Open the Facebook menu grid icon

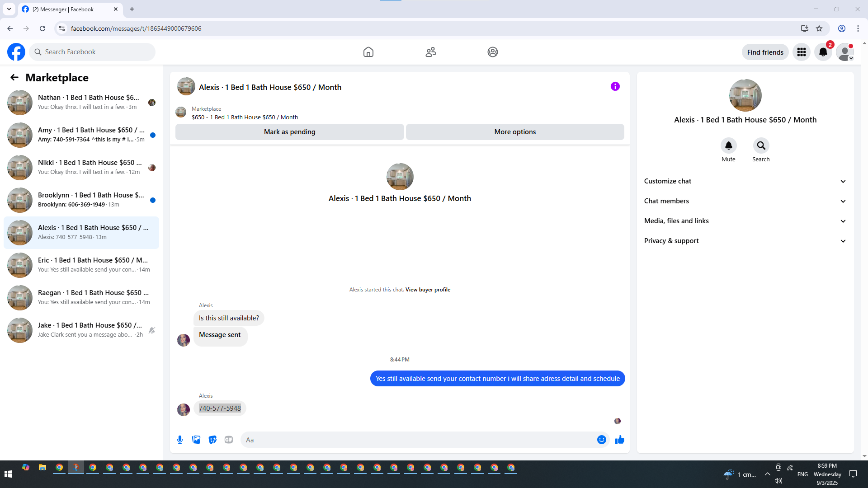point(802,52)
